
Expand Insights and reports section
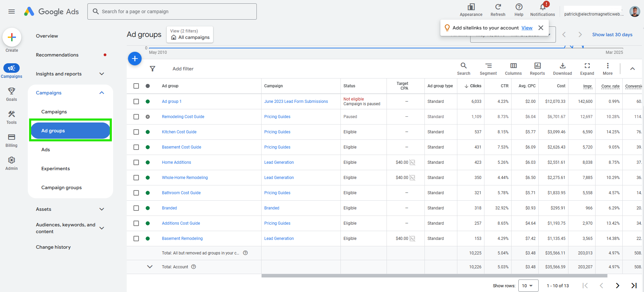[x=102, y=74]
